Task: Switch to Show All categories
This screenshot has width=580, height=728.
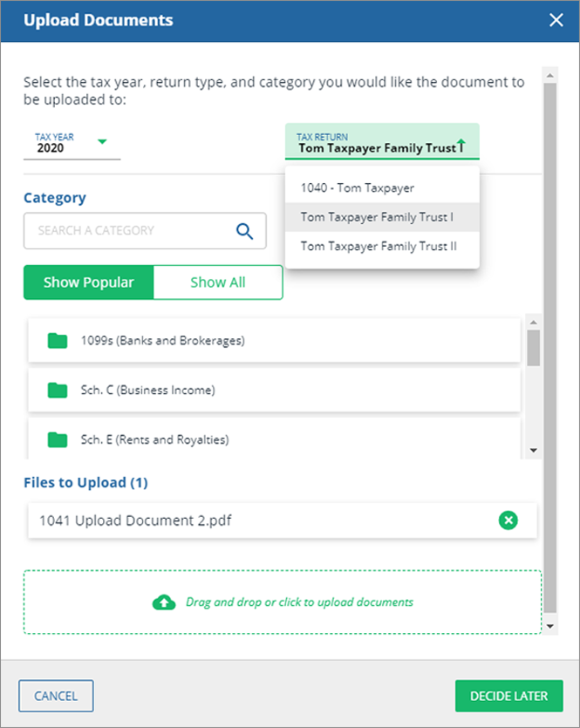Action: [218, 282]
